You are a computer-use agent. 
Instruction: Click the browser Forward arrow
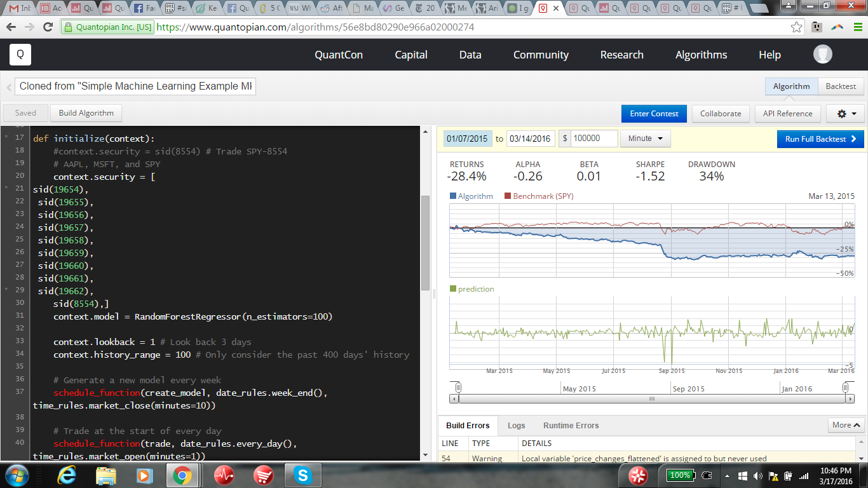click(x=29, y=27)
